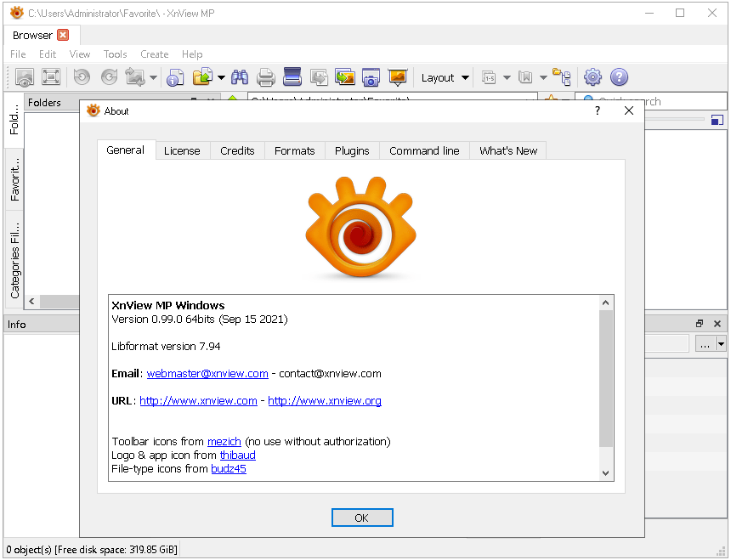Open dropdown arrow next to lossless transformations icon
The width and height of the screenshot is (731, 560).
pyautogui.click(x=153, y=78)
